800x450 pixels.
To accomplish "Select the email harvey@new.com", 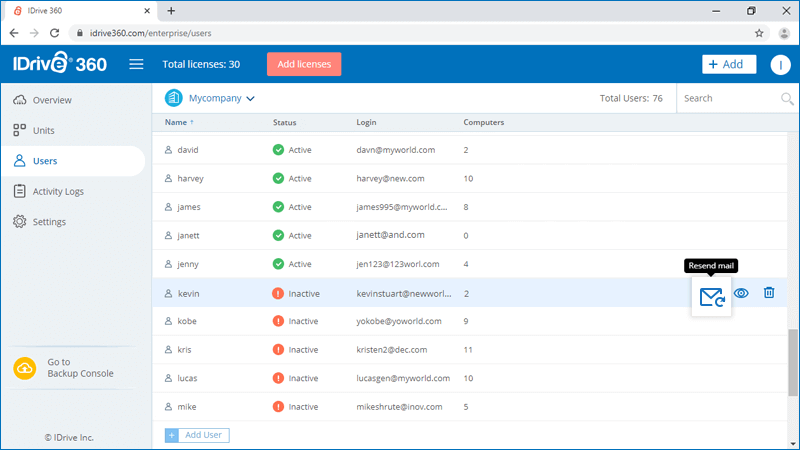I will click(390, 179).
